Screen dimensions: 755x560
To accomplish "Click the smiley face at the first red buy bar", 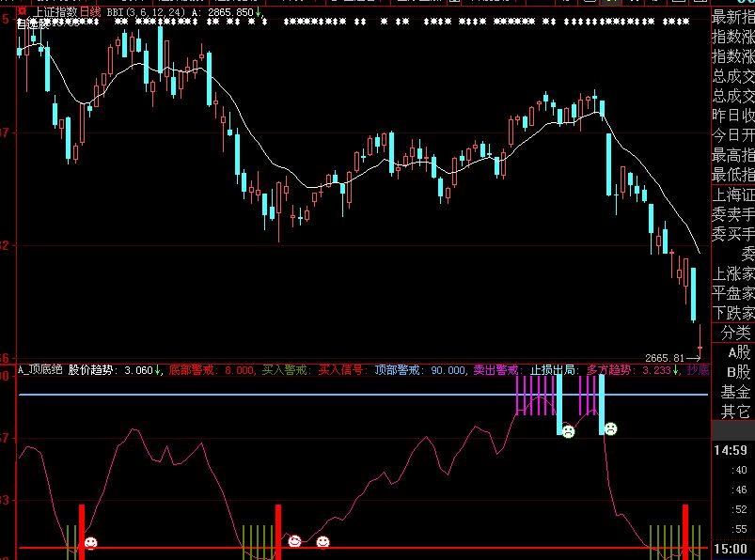I will pyautogui.click(x=90, y=542).
